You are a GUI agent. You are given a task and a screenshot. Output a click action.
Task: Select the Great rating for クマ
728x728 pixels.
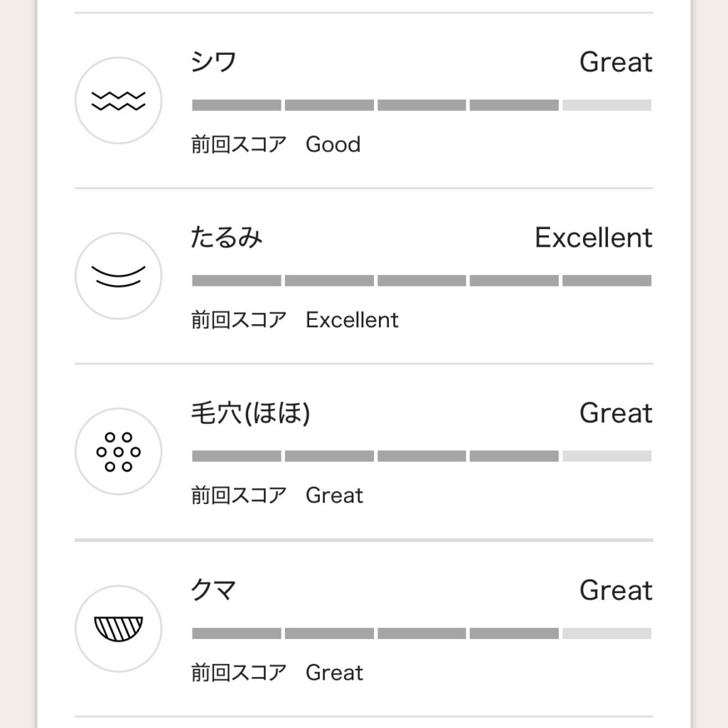point(616,590)
